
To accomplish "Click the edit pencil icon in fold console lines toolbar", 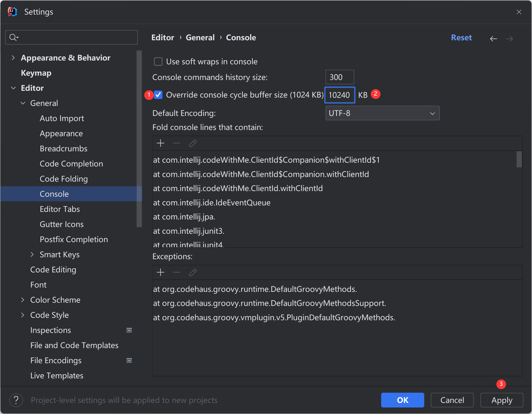I will tap(193, 143).
